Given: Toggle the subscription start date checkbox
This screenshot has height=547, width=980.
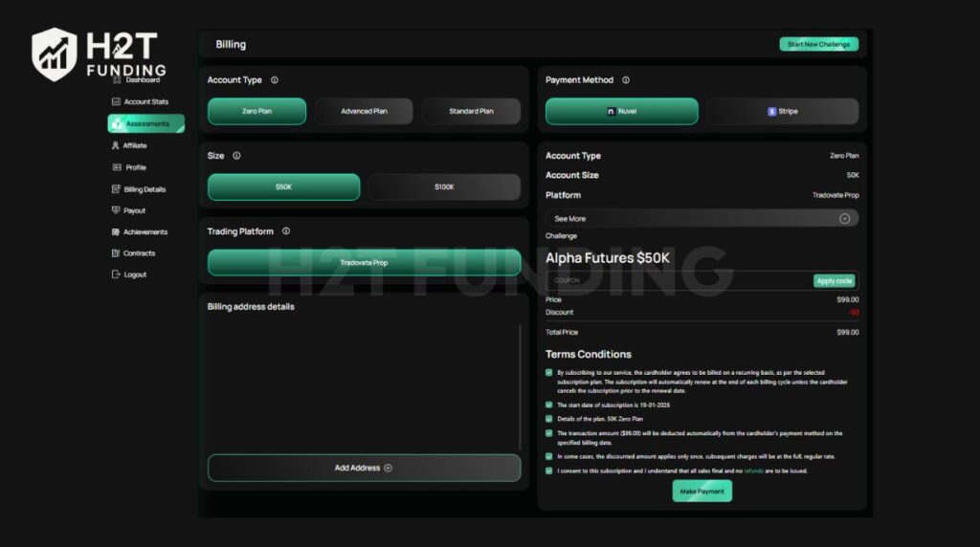Looking at the screenshot, I should click(549, 405).
